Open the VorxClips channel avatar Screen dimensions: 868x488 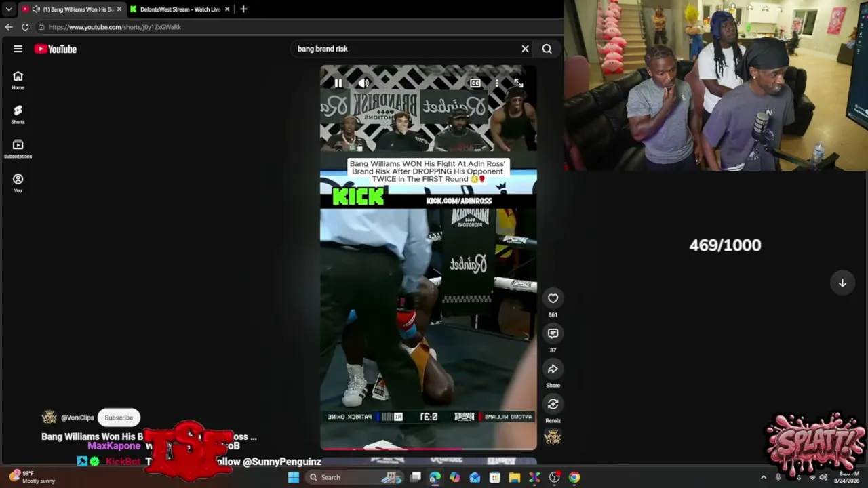(49, 417)
